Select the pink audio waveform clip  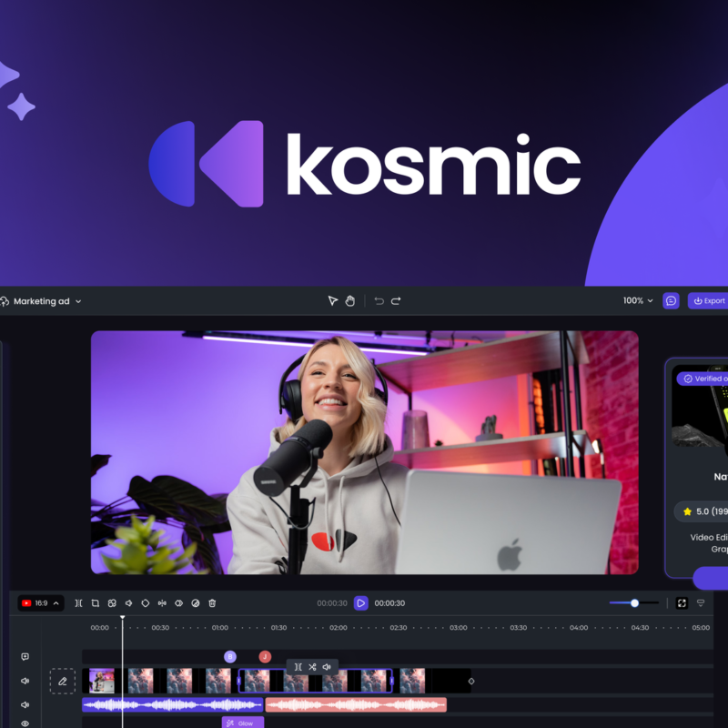coord(356,704)
